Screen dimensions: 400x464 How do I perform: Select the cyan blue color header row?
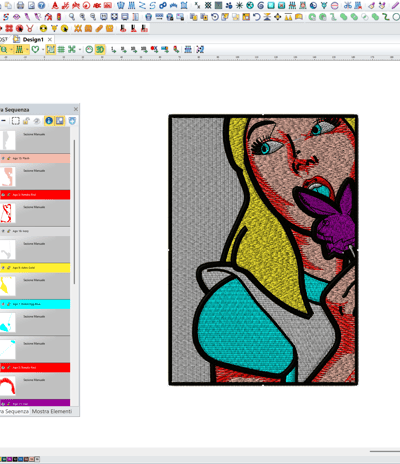(x=35, y=304)
